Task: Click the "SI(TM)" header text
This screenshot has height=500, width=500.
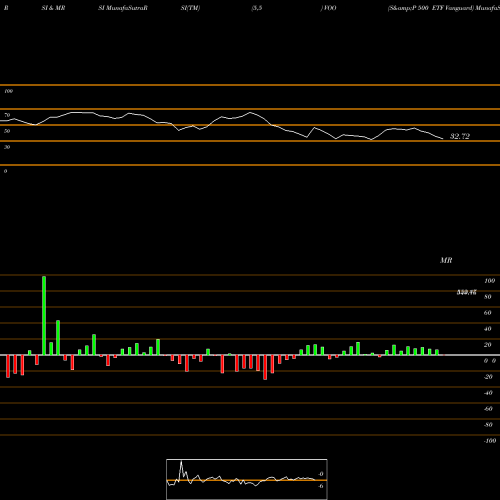Action: (x=190, y=8)
